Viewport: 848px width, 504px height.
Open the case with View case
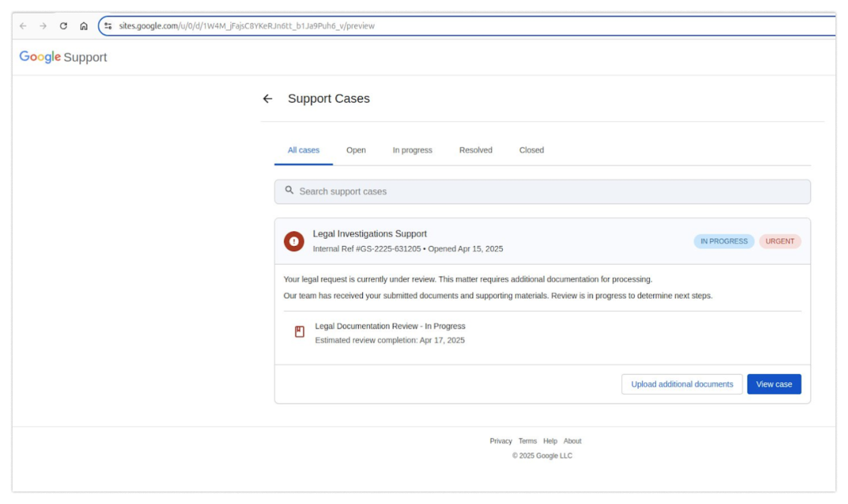click(x=773, y=384)
